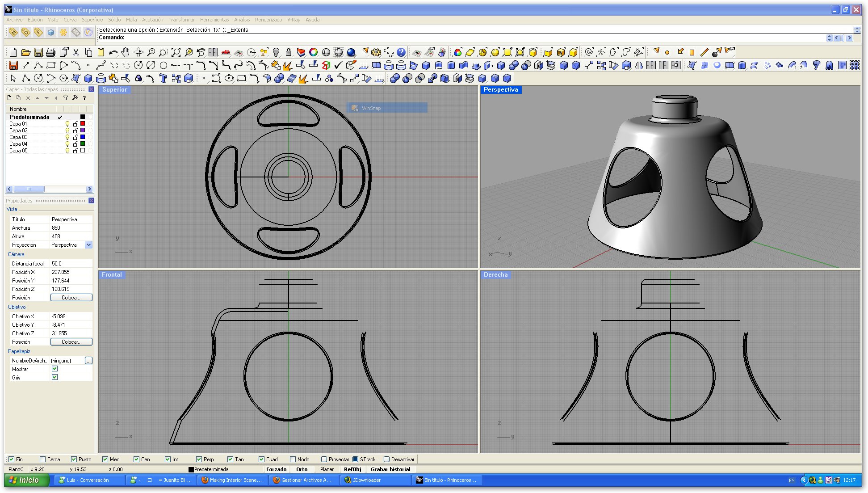Browse wallpaper file with ellipsis button

click(88, 361)
